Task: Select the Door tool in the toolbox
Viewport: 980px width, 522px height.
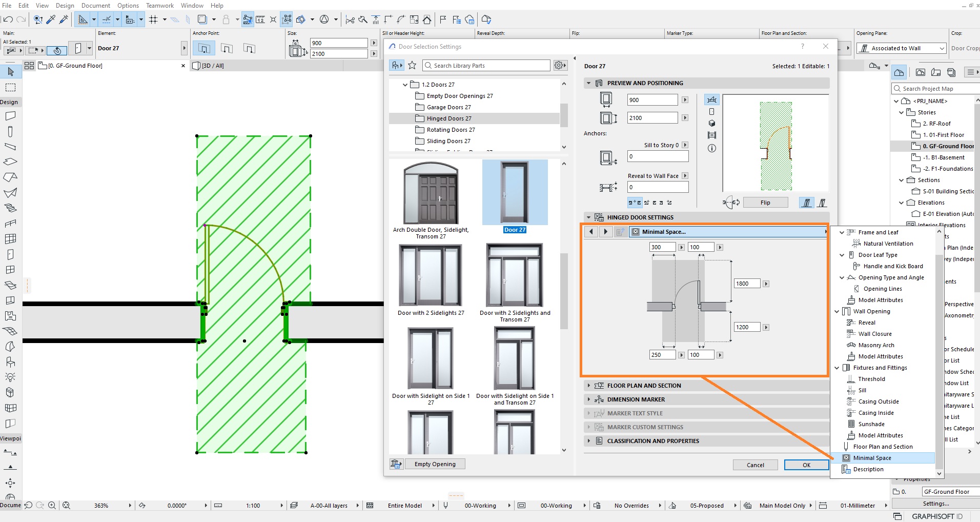Action: 10,254
